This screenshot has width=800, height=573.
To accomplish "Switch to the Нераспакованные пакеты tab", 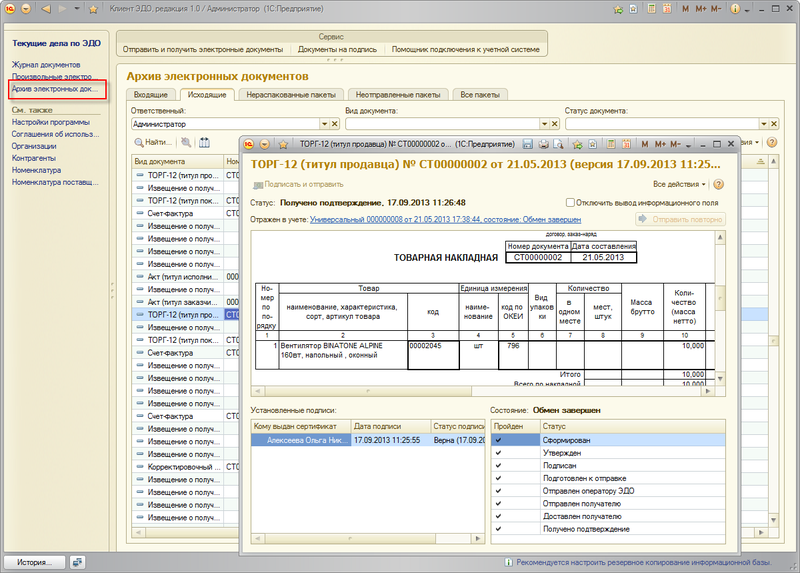I will pos(288,94).
